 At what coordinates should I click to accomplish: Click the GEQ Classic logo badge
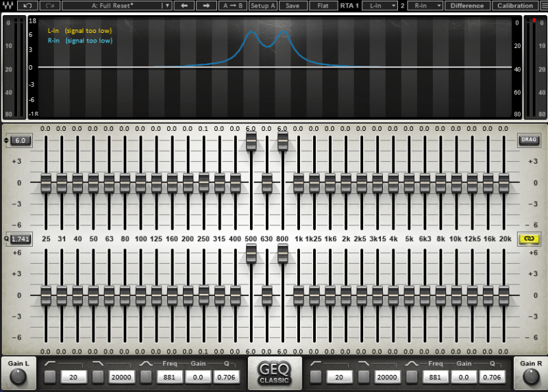point(275,373)
